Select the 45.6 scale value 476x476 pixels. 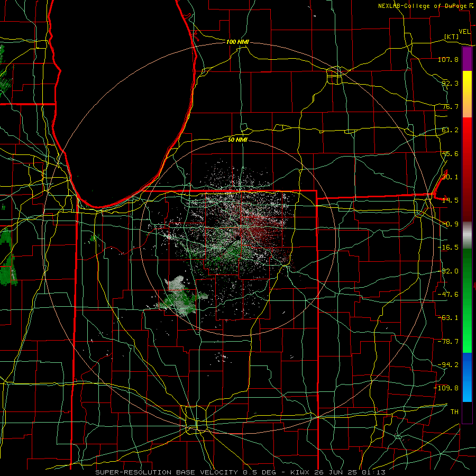450,153
